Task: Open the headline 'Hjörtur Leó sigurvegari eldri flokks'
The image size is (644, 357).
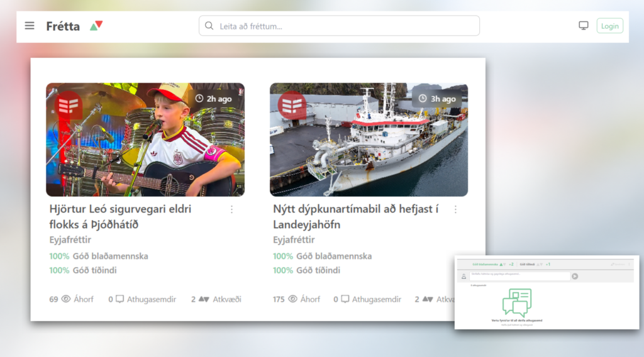Action: coord(120,217)
